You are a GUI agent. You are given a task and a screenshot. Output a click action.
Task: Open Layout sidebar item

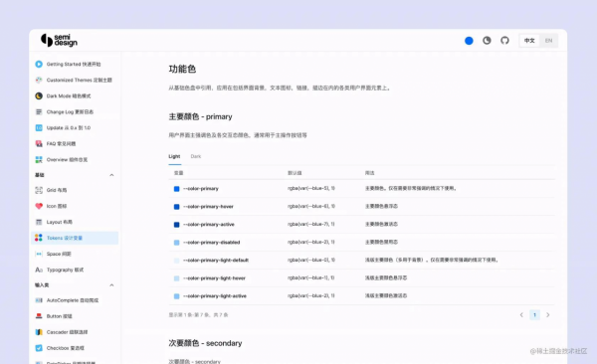click(x=75, y=222)
